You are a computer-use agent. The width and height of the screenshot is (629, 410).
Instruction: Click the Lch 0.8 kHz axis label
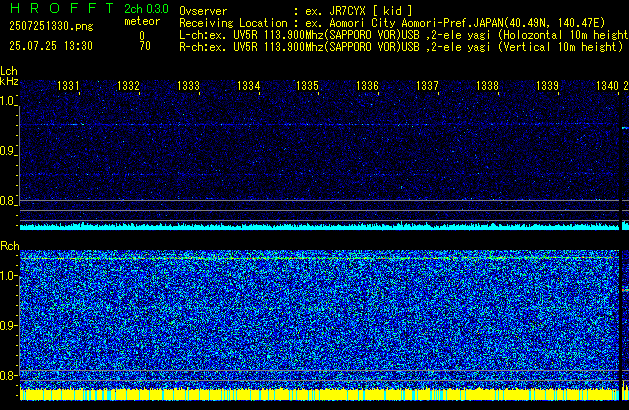(8, 201)
